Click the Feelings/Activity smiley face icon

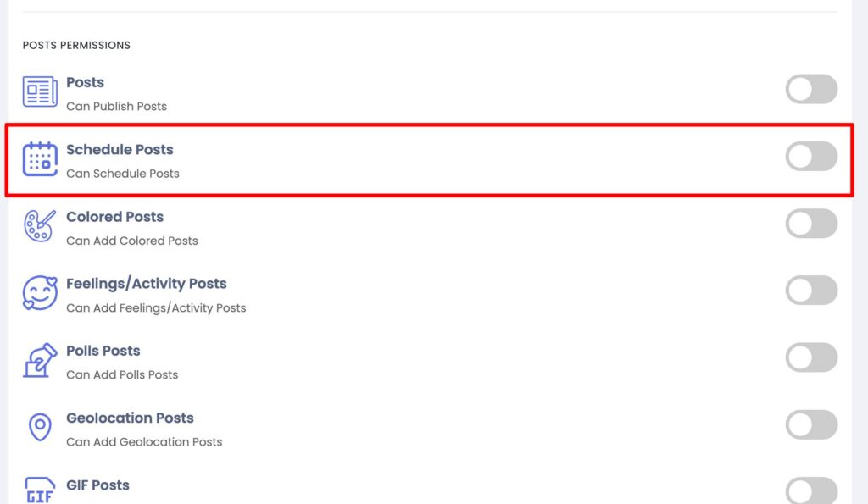(40, 293)
